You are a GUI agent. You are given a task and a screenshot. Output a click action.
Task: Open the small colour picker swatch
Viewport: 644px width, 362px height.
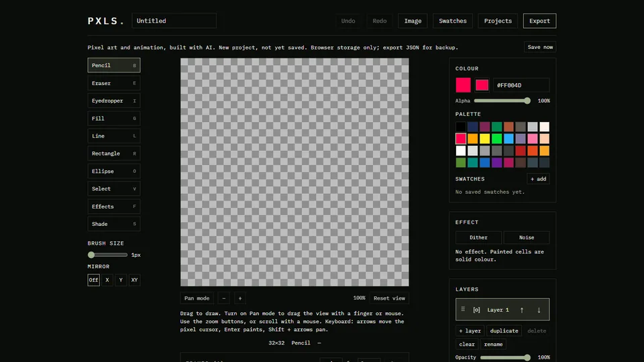(x=482, y=85)
